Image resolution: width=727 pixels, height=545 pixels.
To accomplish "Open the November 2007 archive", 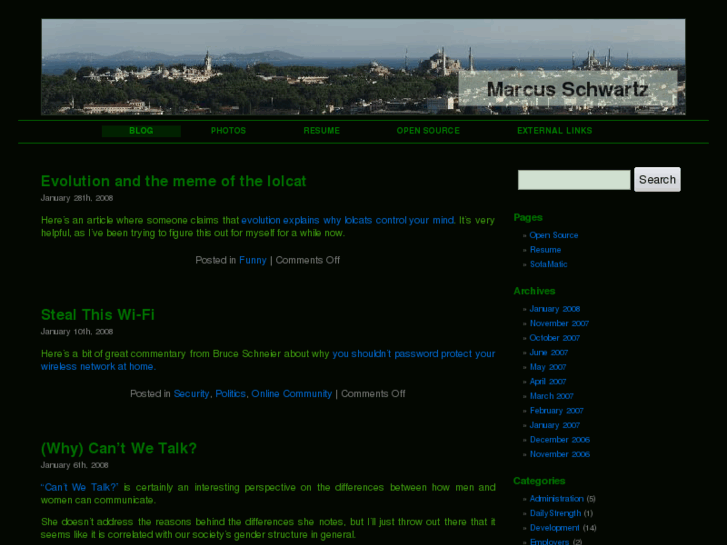I will click(x=559, y=323).
